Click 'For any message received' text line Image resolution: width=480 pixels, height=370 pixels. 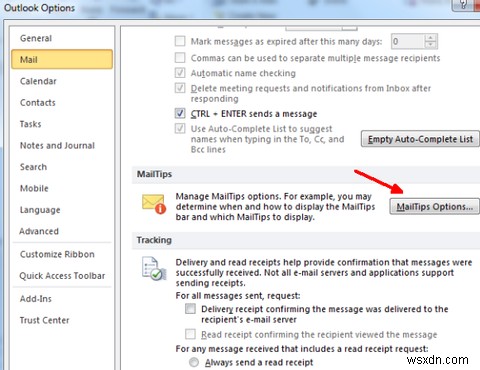[x=302, y=349]
